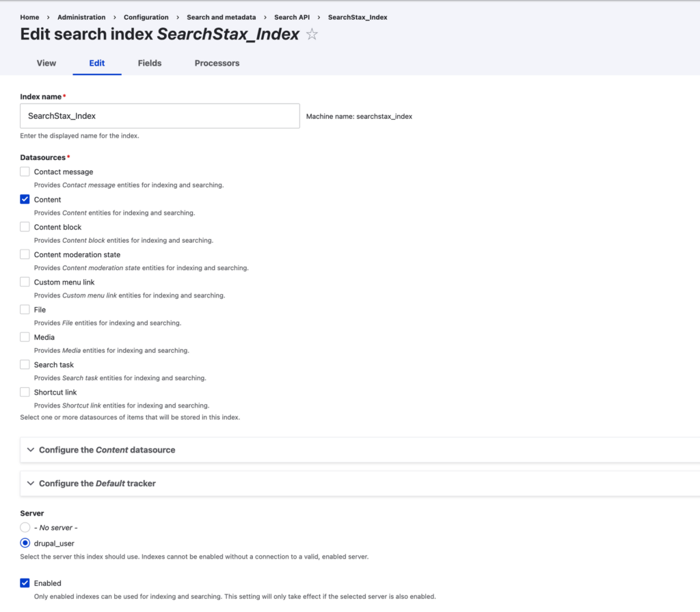Click the Custom menu link label
This screenshot has height=612, width=700.
point(64,282)
